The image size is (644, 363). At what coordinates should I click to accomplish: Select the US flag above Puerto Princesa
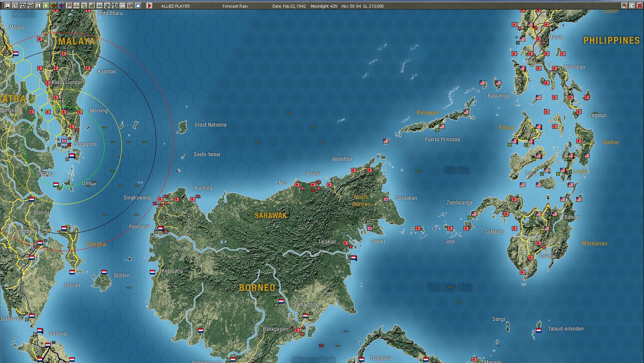(x=442, y=126)
